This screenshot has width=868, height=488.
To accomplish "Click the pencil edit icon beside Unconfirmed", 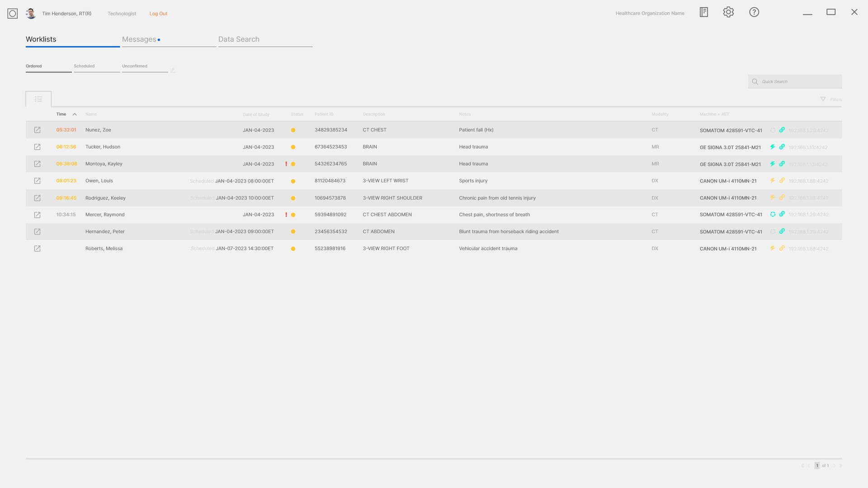I will pyautogui.click(x=173, y=70).
